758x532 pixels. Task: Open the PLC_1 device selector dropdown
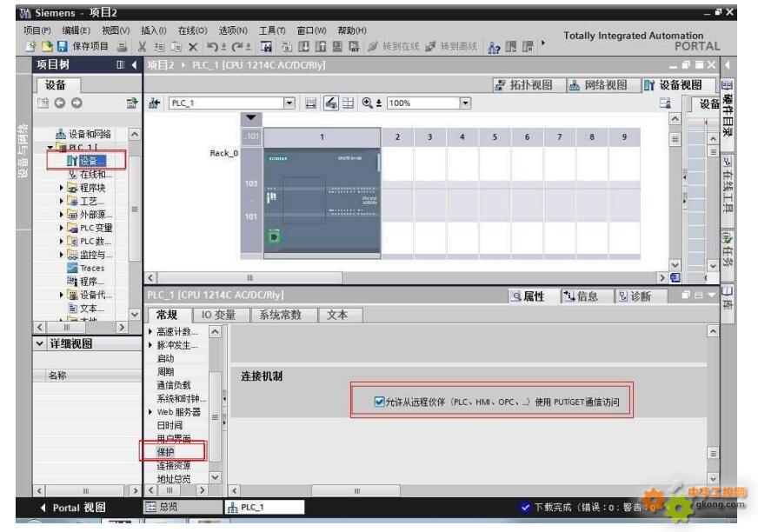click(289, 103)
